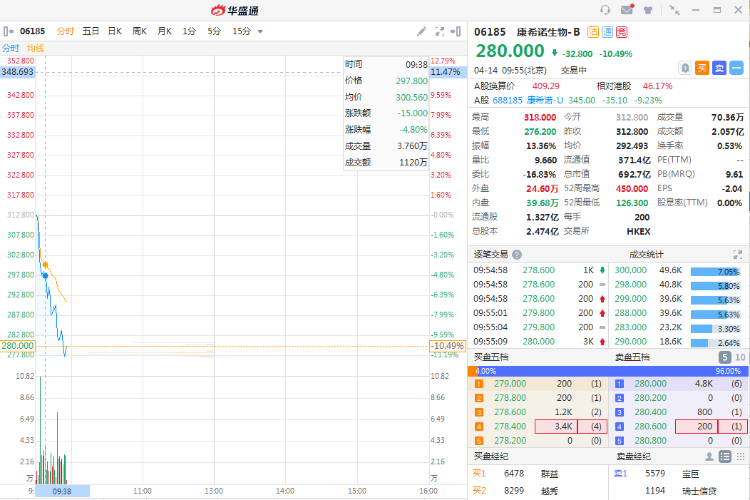Viewport: 750px width, 500px height.
Task: Open the 15分 interval dropdown arrow
Action: [260, 32]
